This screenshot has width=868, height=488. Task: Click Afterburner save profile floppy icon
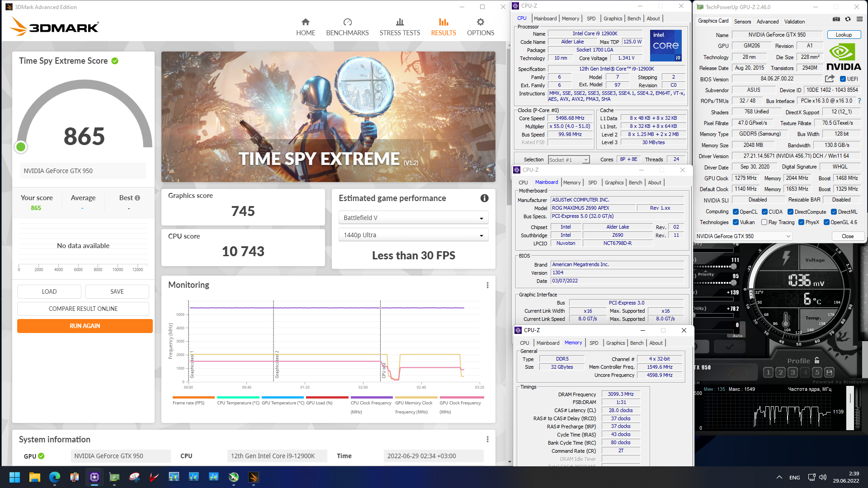(829, 372)
